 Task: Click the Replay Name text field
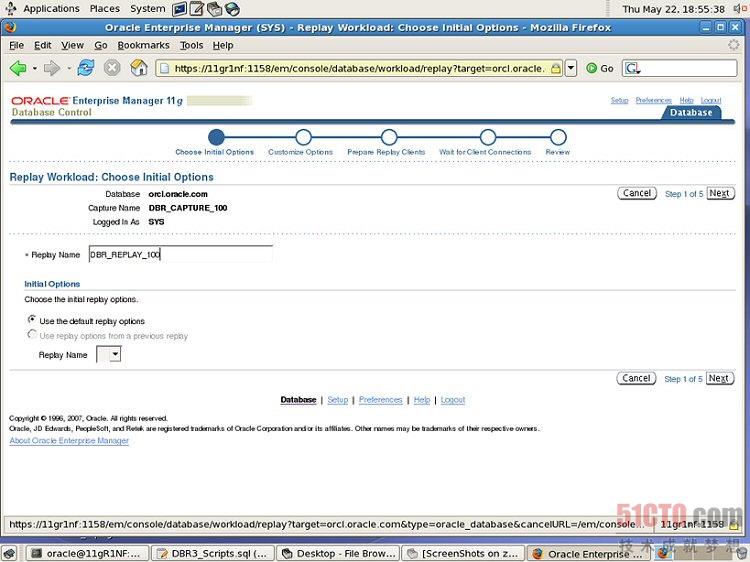[x=180, y=254]
